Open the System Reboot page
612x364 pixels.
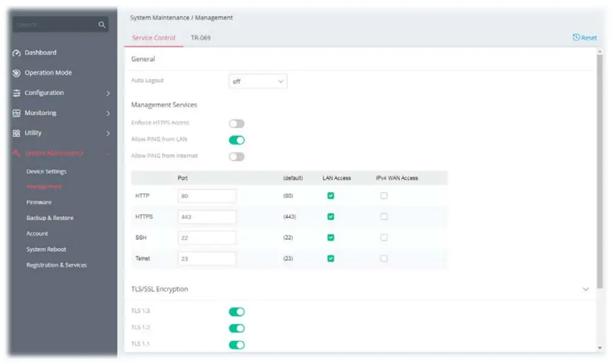coord(46,249)
